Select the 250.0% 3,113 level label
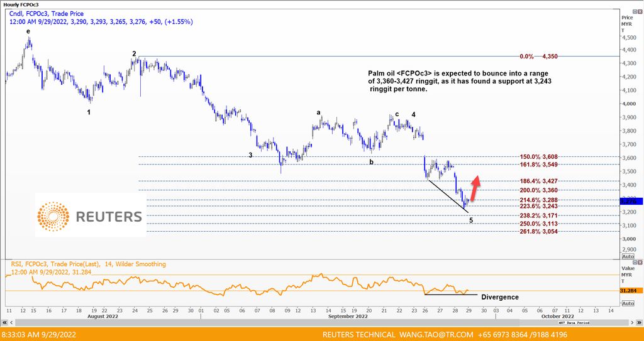This screenshot has height=341, width=644. point(540,224)
